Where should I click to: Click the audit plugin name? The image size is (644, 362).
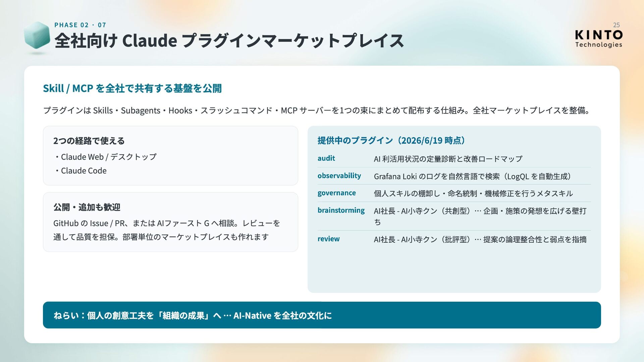(326, 158)
